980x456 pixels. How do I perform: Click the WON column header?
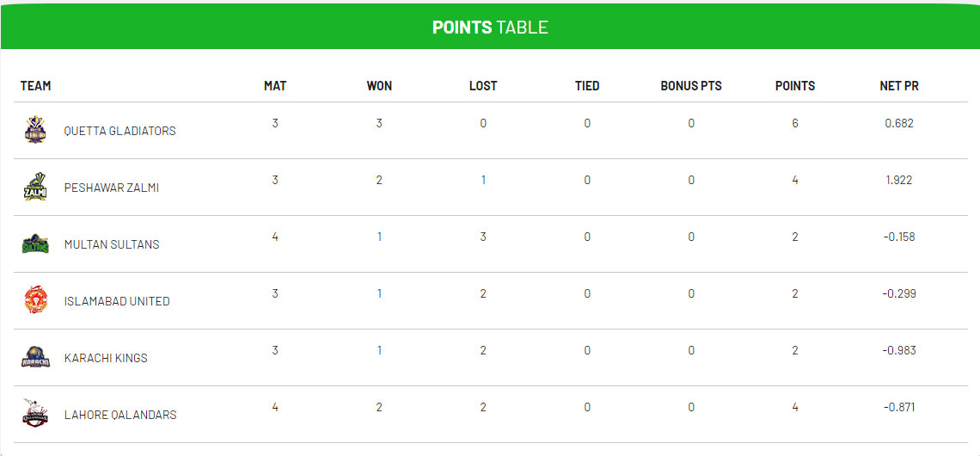click(379, 86)
